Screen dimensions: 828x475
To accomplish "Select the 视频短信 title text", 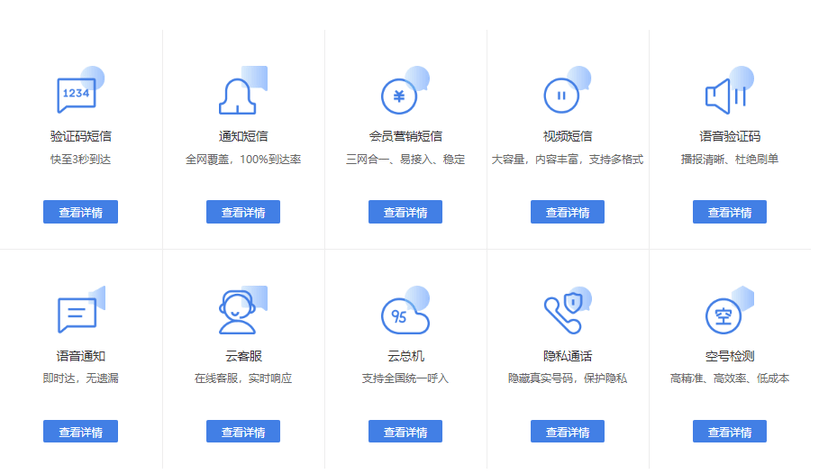I will tap(567, 136).
